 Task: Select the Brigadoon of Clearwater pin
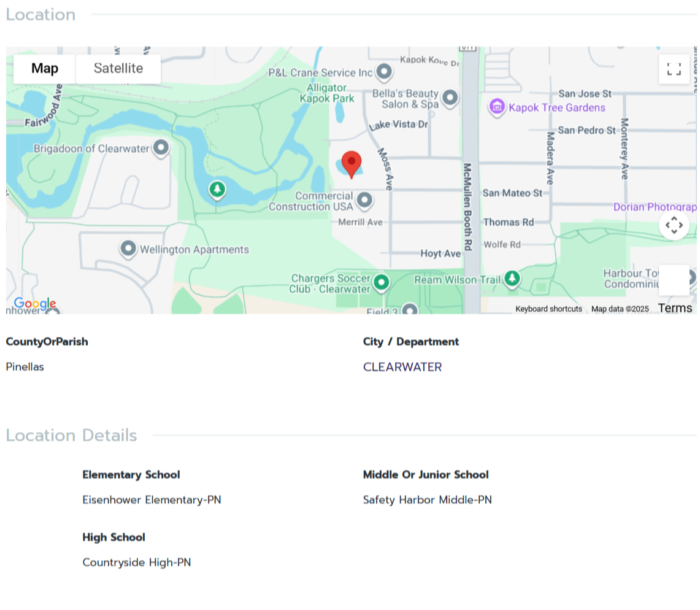(161, 148)
